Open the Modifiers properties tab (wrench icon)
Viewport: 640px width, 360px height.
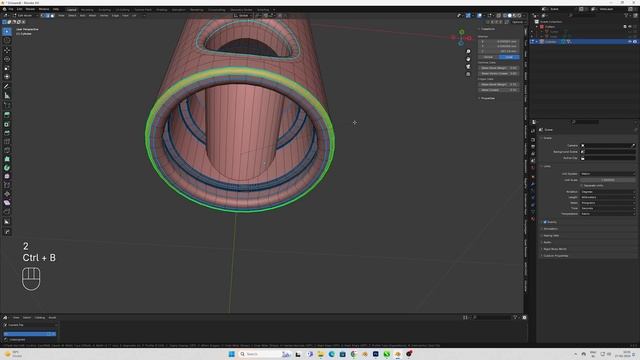[x=533, y=184]
